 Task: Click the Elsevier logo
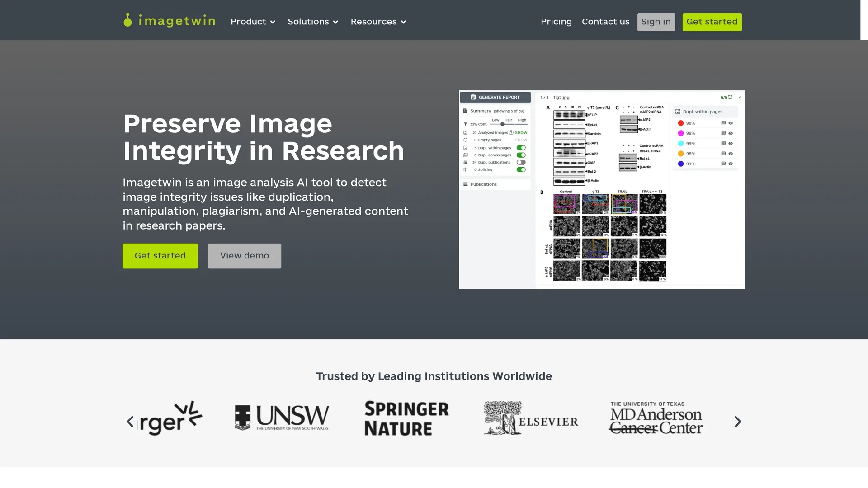coord(531,418)
